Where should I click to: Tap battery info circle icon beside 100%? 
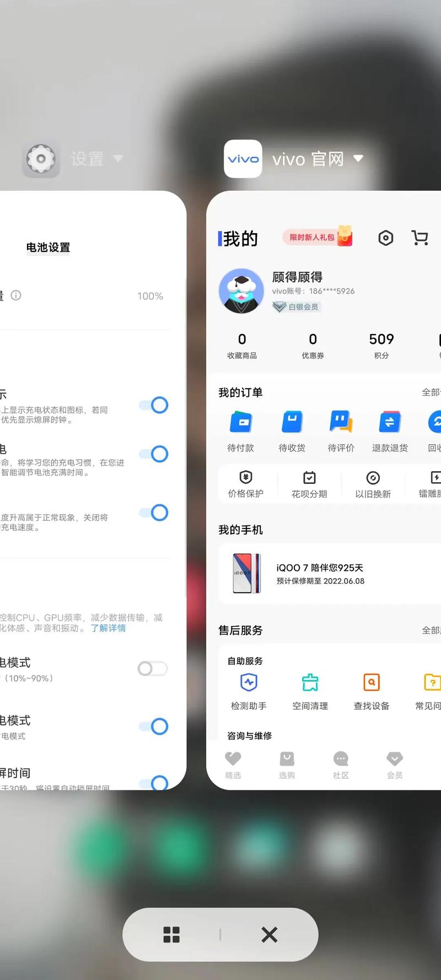(16, 295)
